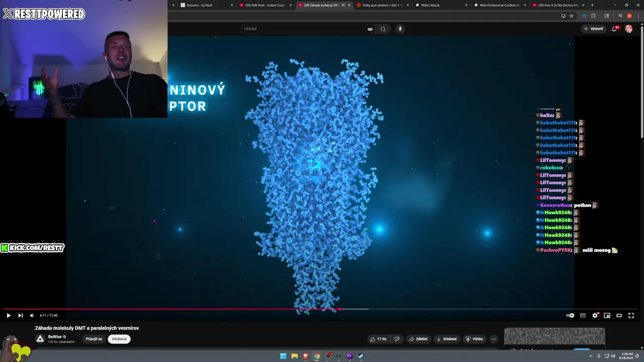Open Brave browser from the taskbar
The image size is (644, 362).
[305, 356]
